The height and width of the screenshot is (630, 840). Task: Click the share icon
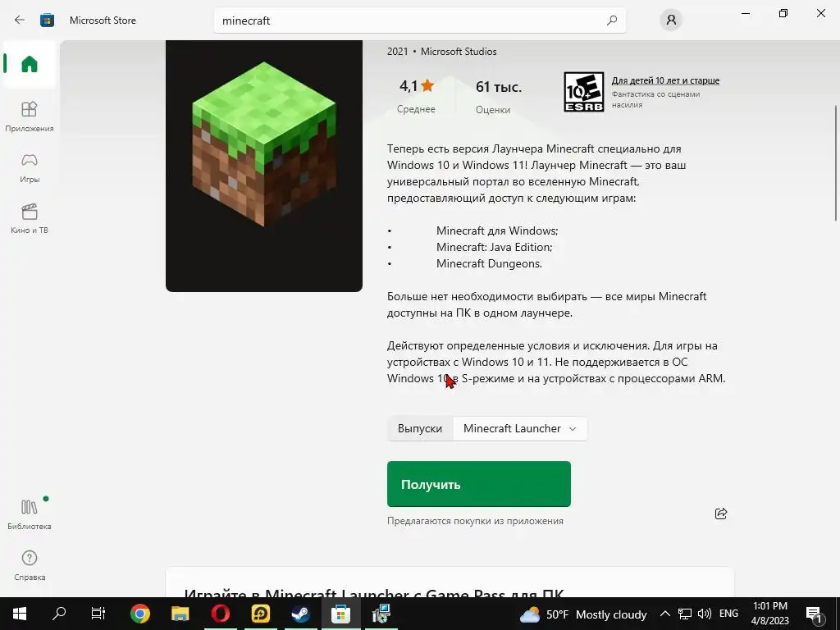(x=721, y=514)
